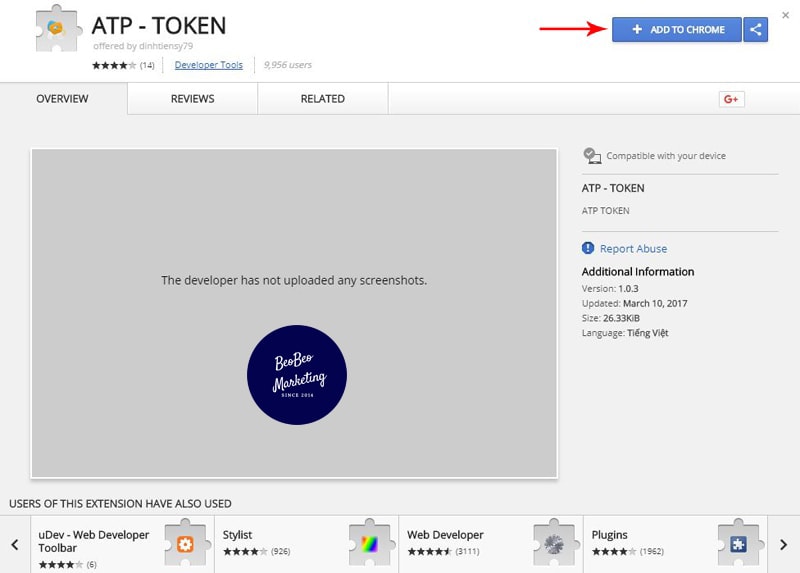The width and height of the screenshot is (800, 573).
Task: Click the Plugins blue puzzle icon
Action: pyautogui.click(x=738, y=544)
